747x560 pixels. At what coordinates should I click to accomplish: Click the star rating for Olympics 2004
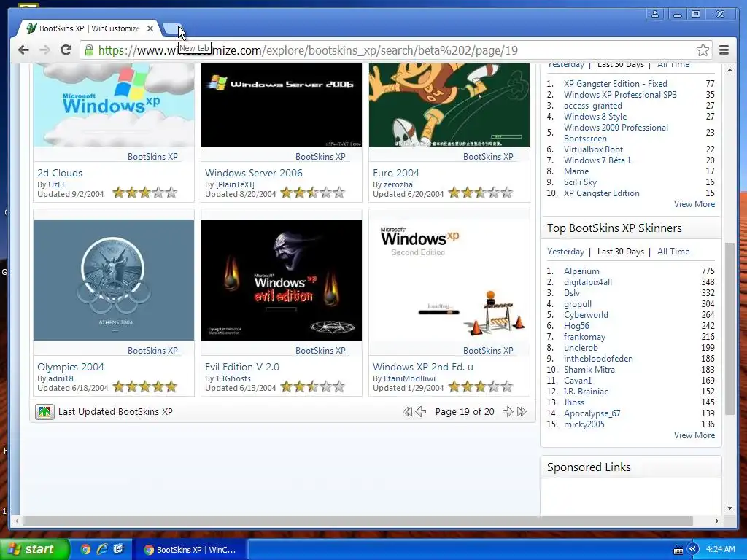tap(145, 387)
